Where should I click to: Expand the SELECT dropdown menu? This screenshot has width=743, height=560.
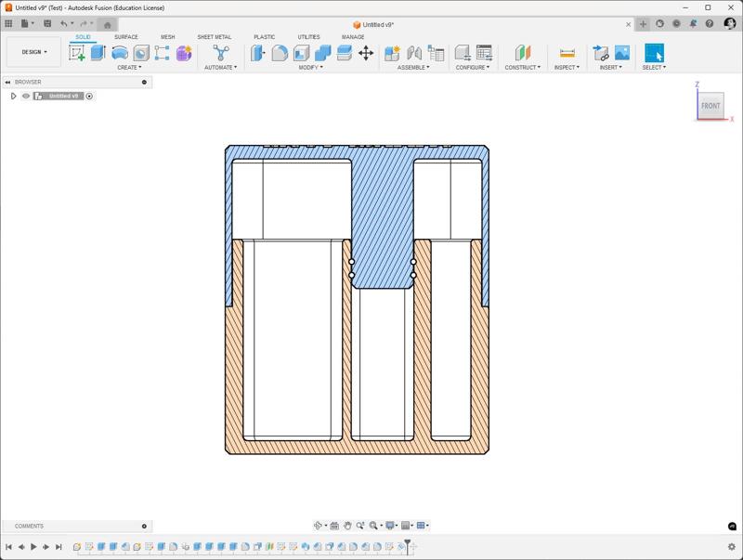[654, 68]
